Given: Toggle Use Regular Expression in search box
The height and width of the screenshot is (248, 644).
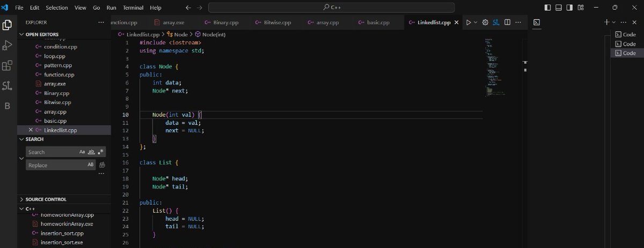Looking at the screenshot, I should [100, 152].
